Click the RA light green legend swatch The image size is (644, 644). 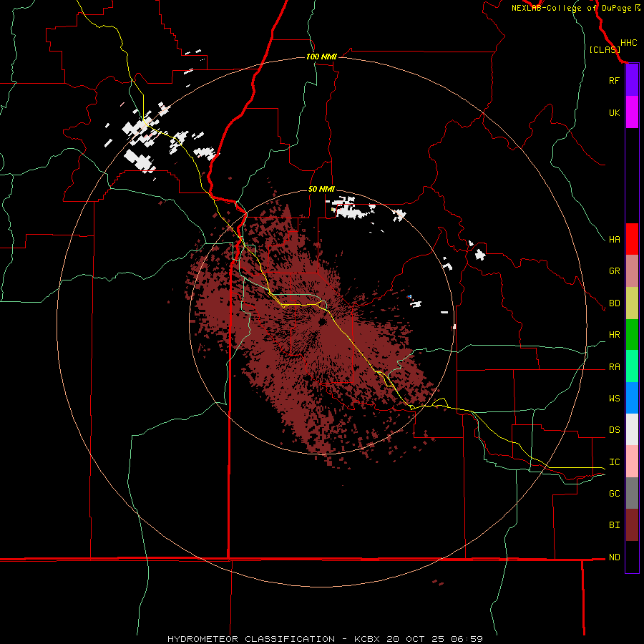point(632,366)
